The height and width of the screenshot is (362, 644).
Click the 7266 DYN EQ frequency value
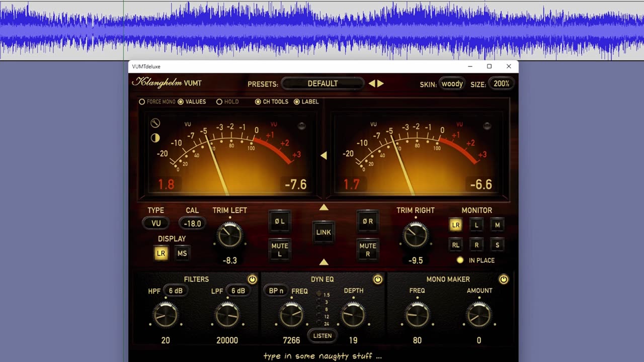(291, 340)
